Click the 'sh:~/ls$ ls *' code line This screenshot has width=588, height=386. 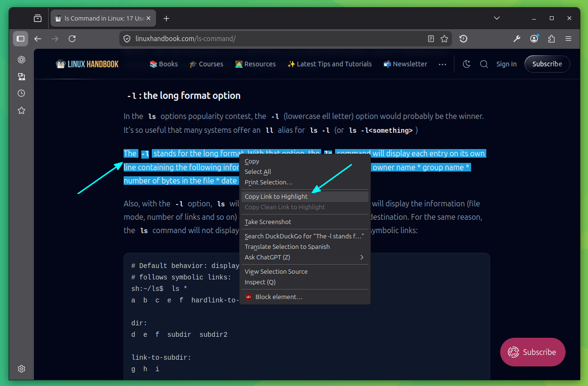(x=159, y=289)
